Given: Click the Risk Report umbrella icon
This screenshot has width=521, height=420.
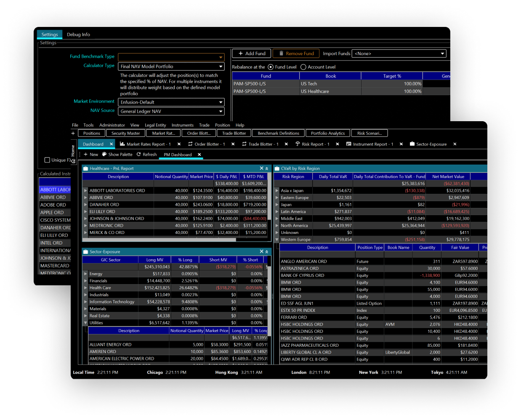Looking at the screenshot, I should tap(298, 144).
